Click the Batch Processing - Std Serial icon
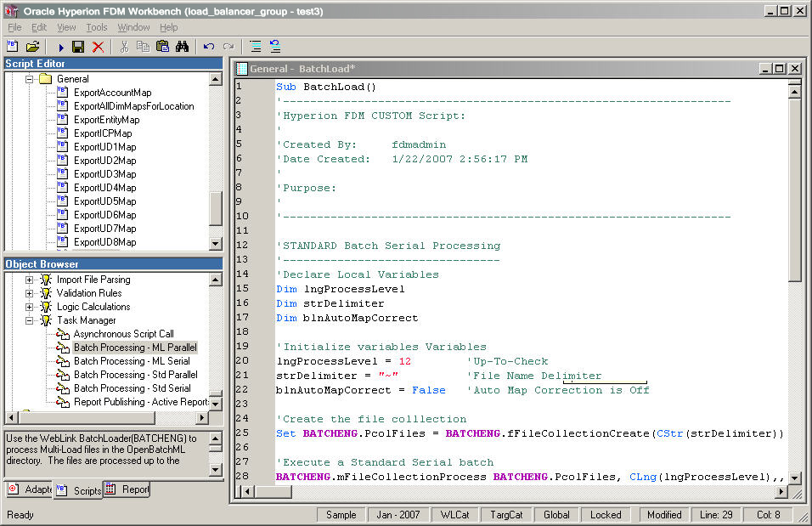This screenshot has height=526, width=812. (x=63, y=388)
